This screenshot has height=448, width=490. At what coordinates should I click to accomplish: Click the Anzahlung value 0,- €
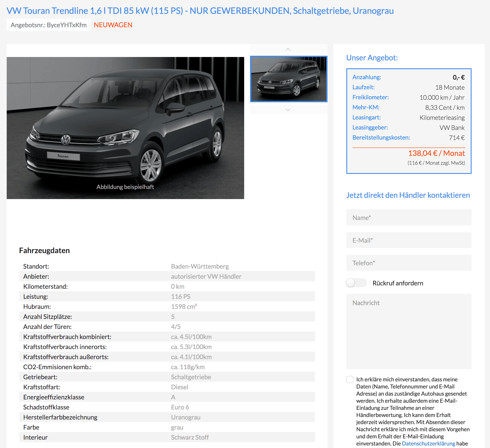click(459, 77)
